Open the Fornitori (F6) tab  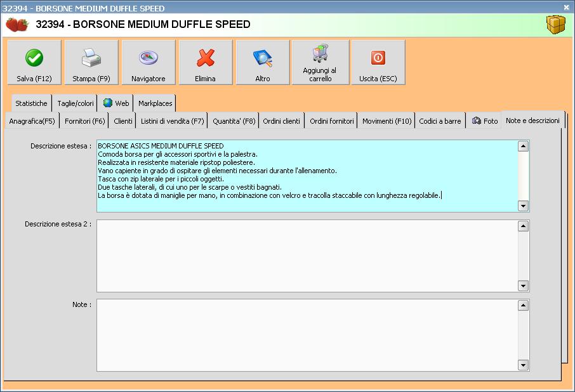tap(84, 121)
